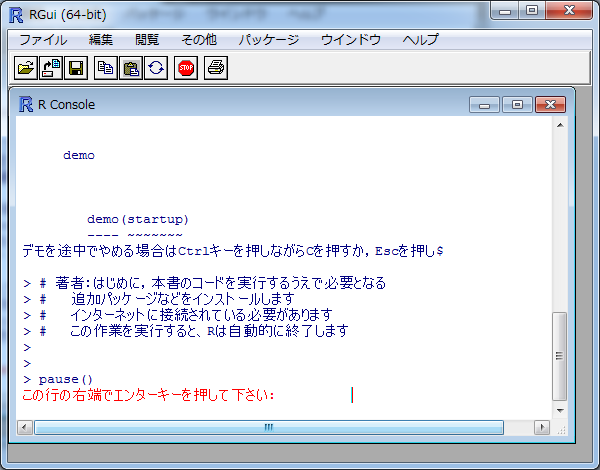The height and width of the screenshot is (470, 600).
Task: Open the 編集 menu
Action: click(101, 40)
